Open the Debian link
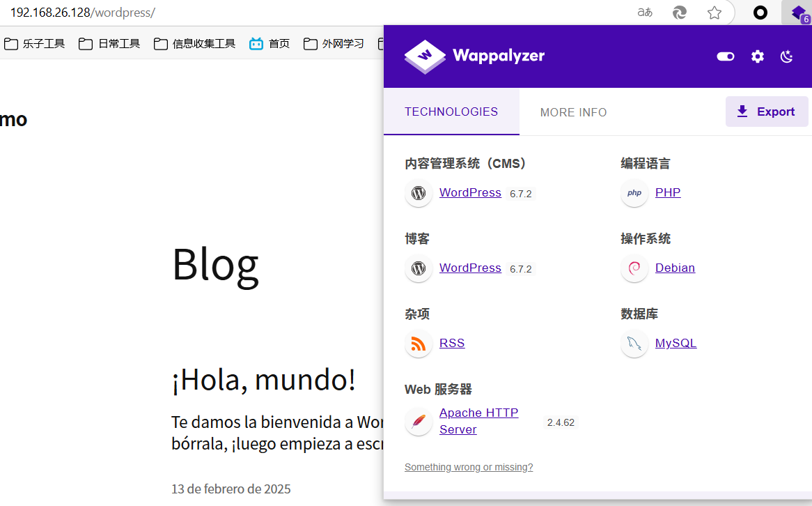This screenshot has width=812, height=506. (x=676, y=268)
